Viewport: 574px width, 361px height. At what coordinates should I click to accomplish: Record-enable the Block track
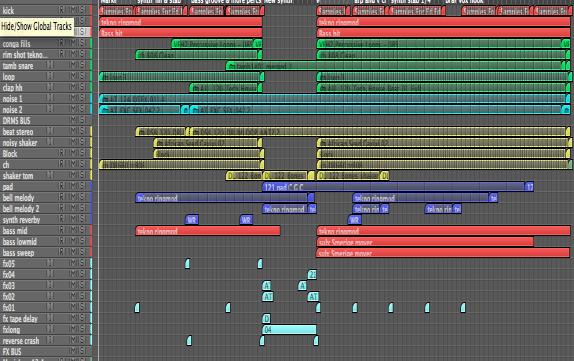[62, 153]
